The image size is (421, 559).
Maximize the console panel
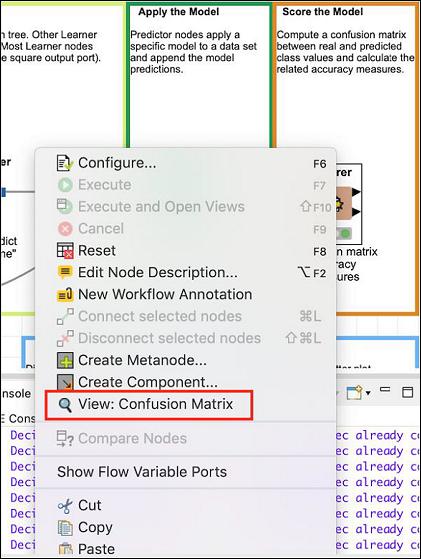point(407,392)
